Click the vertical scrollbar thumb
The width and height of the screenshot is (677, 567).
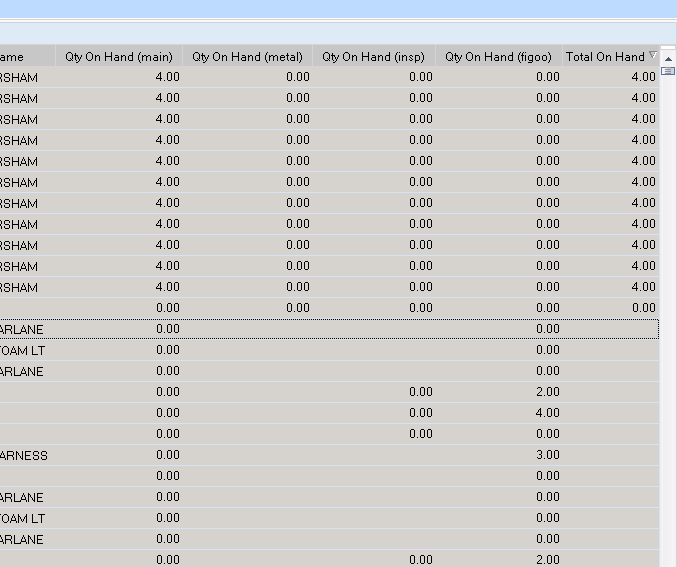[x=668, y=71]
